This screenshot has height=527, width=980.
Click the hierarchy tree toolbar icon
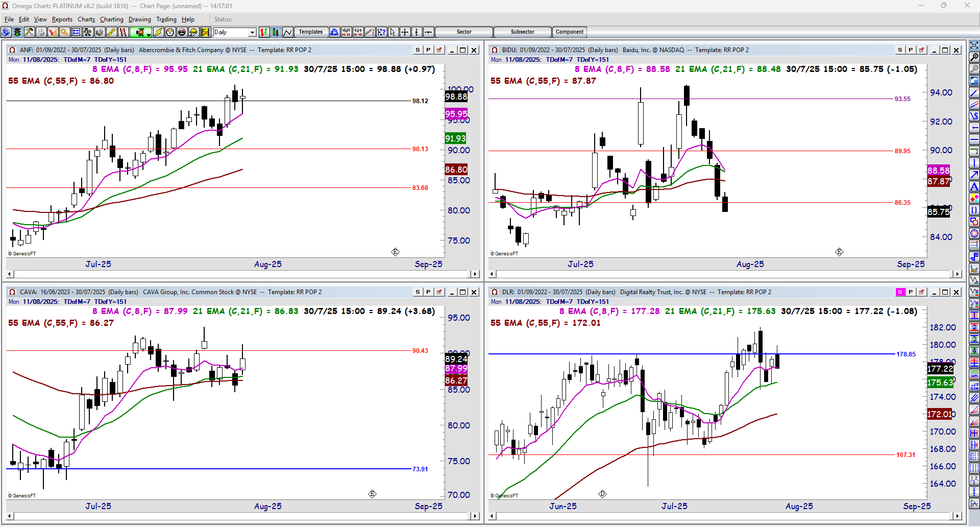tap(88, 32)
